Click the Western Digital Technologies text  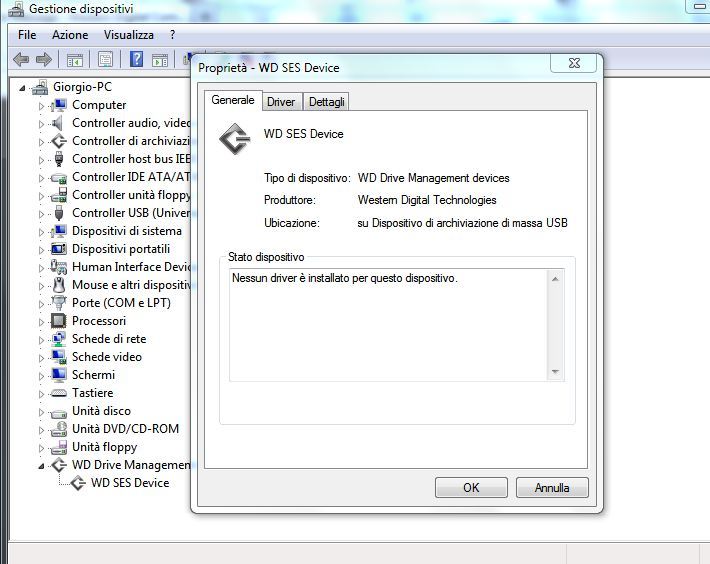tap(427, 200)
